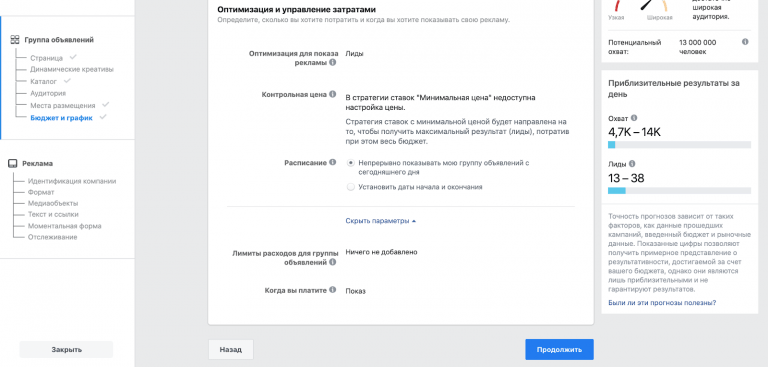Select Установить даты начала и окончания option
Screen dimensions: 768x367
[351, 187]
